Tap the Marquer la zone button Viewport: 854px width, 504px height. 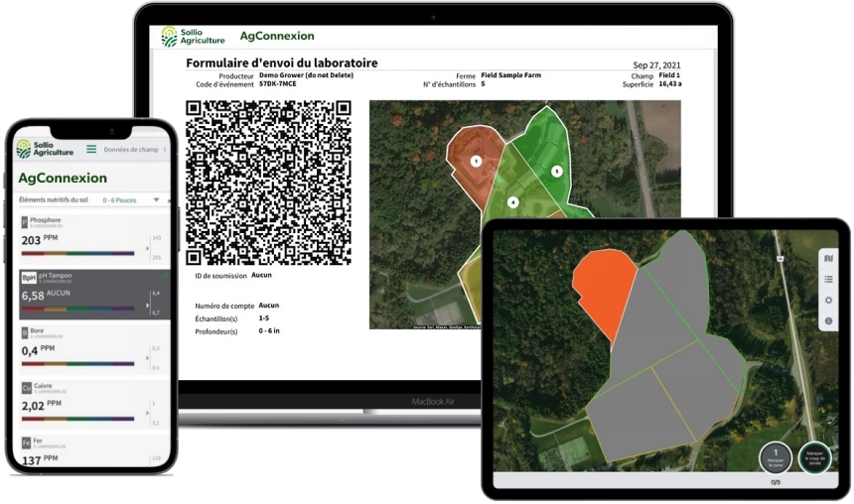[775, 457]
